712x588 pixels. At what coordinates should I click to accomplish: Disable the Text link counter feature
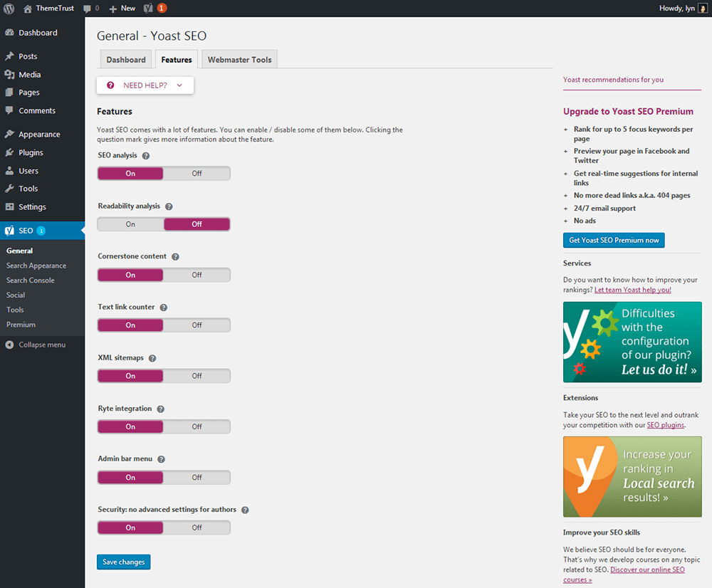pos(197,325)
